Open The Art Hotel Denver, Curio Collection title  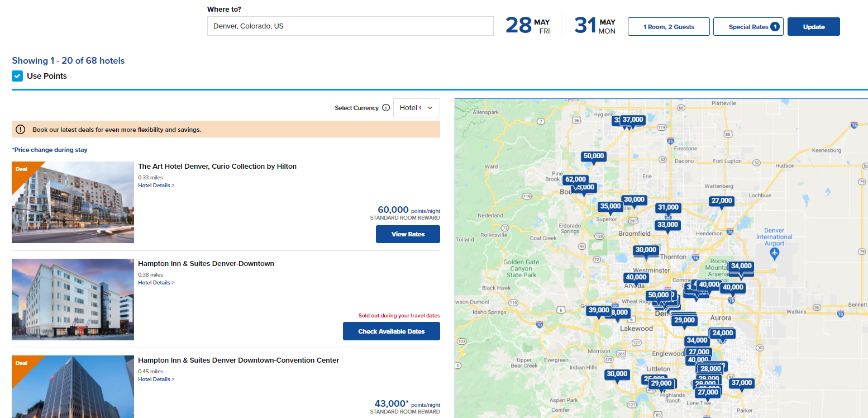[217, 166]
